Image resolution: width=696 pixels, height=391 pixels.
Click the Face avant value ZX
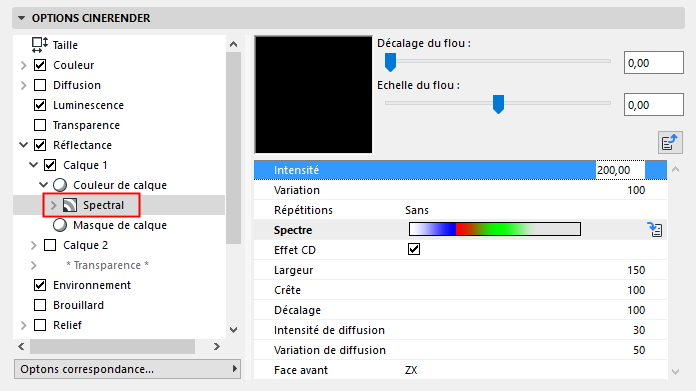411,370
